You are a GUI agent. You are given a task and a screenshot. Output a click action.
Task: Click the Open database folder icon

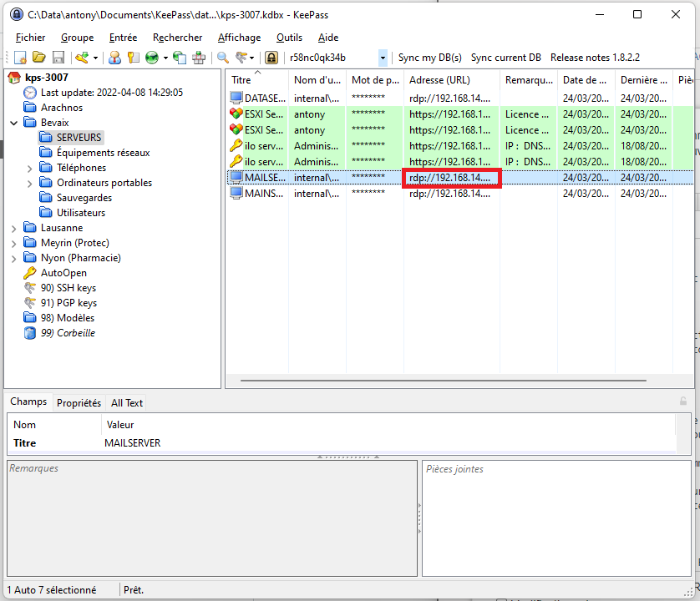39,58
